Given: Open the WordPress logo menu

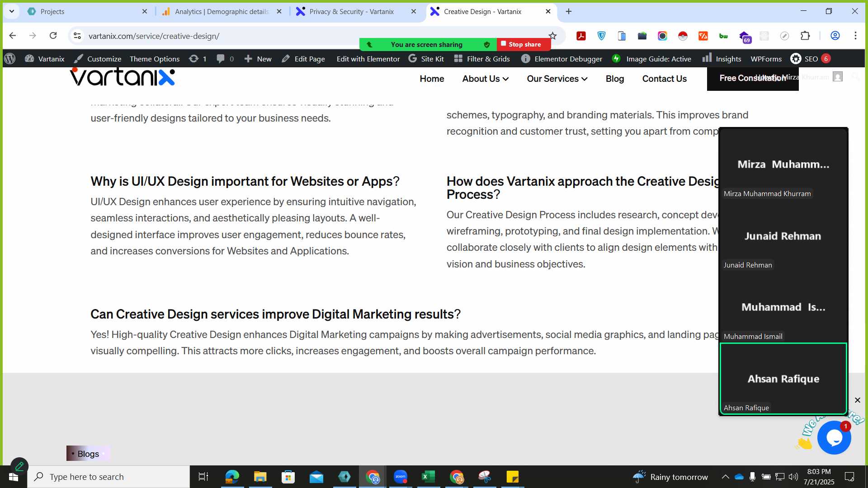Looking at the screenshot, I should (x=10, y=59).
